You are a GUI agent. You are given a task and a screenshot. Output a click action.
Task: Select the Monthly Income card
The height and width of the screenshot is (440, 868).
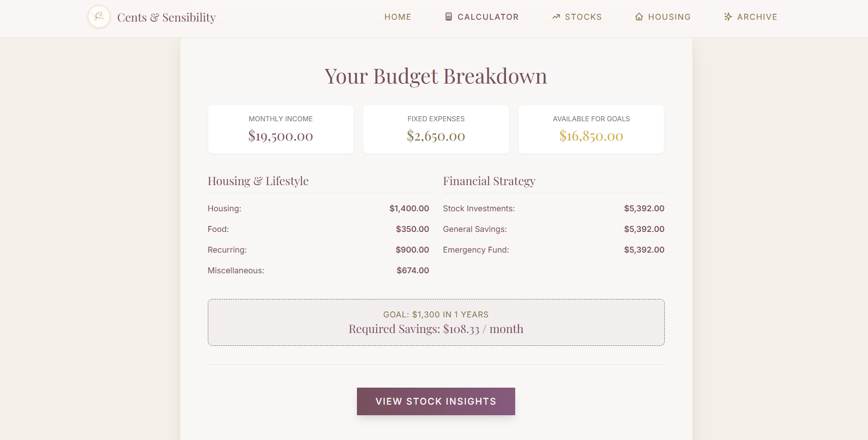[280, 129]
